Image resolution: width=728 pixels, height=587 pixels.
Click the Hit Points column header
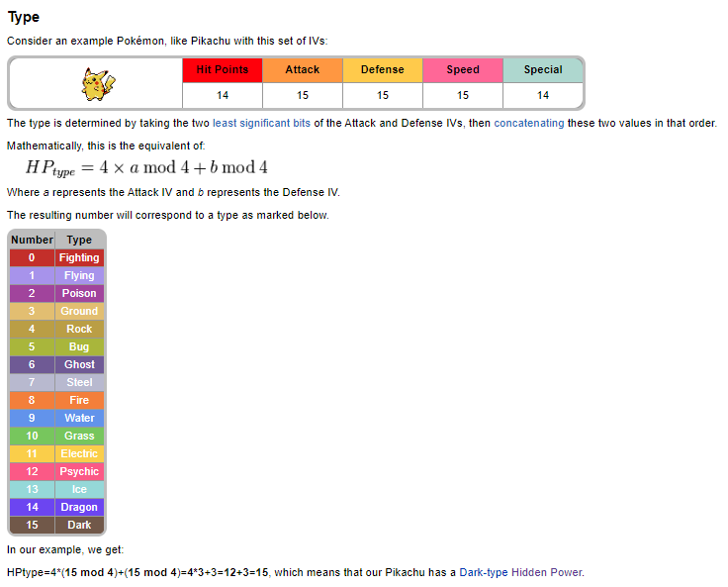tap(223, 70)
